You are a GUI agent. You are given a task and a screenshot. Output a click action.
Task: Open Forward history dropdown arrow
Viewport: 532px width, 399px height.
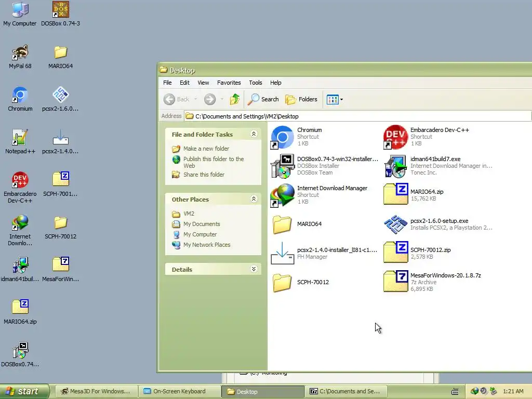click(222, 99)
